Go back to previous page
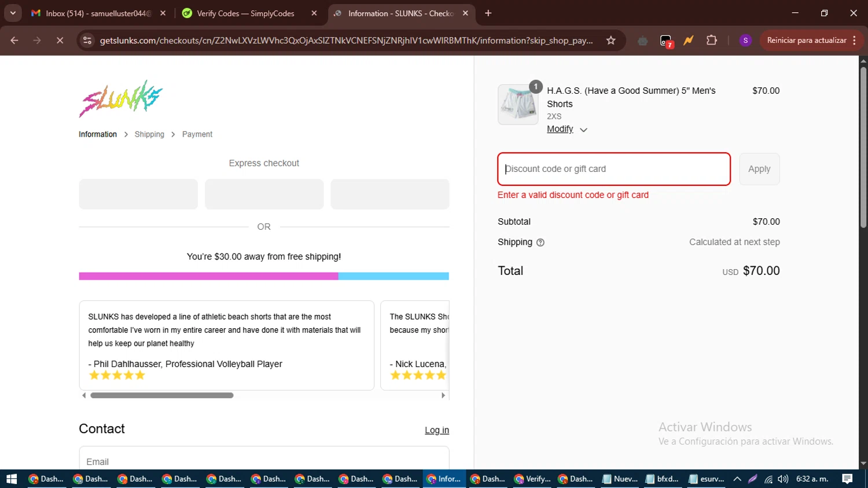Screen dimensions: 868x488 pos(14,41)
